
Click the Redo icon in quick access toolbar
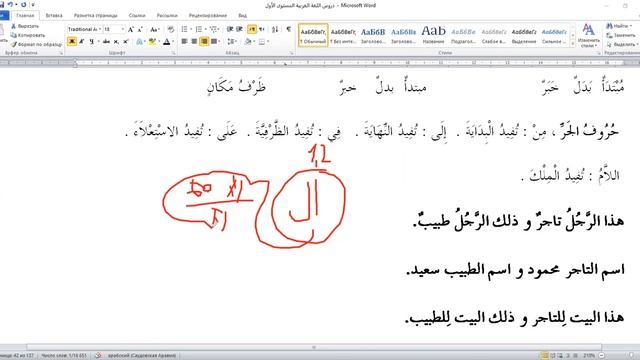click(x=23, y=4)
